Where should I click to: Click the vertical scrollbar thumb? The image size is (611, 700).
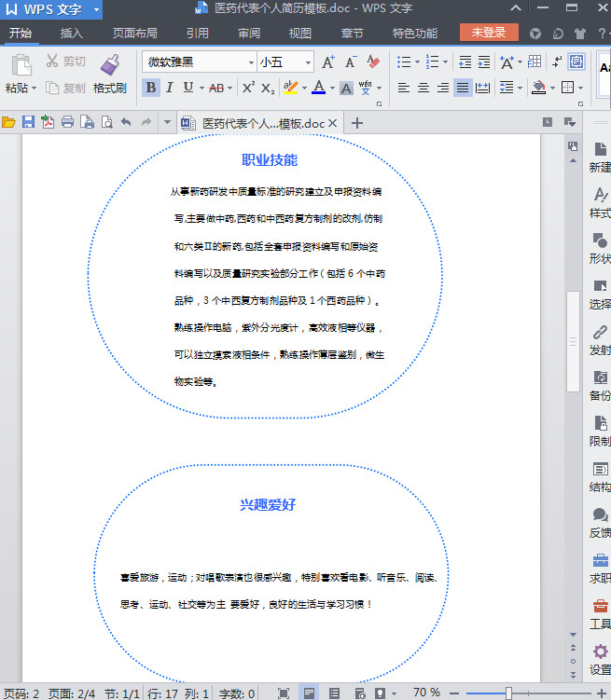point(573,341)
